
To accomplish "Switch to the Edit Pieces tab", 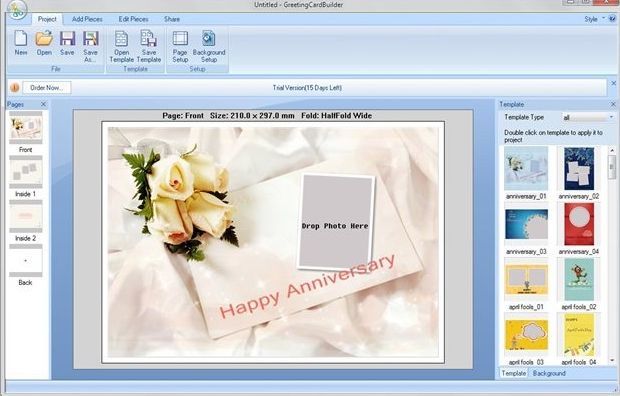I will click(133, 19).
